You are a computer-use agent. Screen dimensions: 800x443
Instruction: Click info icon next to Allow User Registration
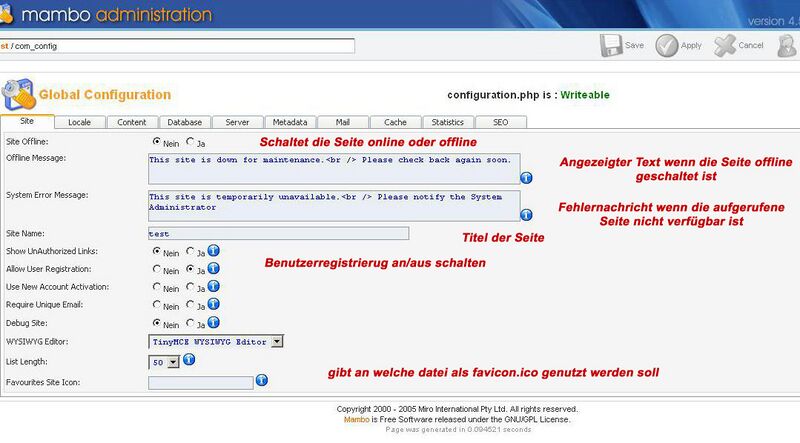tap(213, 269)
